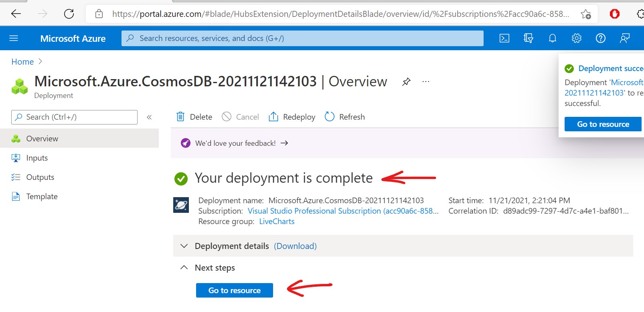The width and height of the screenshot is (644, 312).
Task: Open the LiveCharts resource group link
Action: point(277,221)
